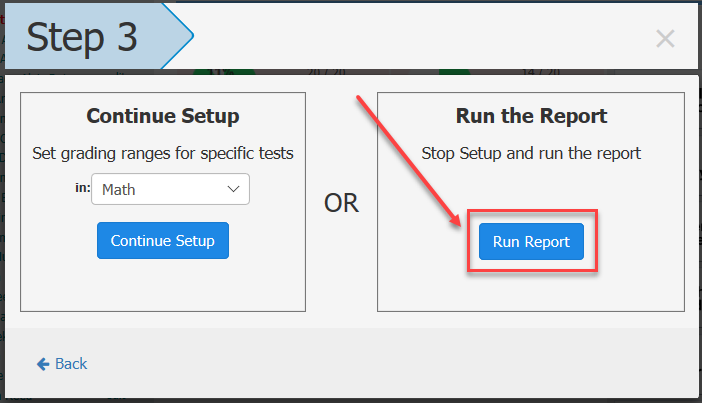Screen dimensions: 702x403
Task: Expand the chevron arrow on the Math combo box
Action: pos(233,189)
